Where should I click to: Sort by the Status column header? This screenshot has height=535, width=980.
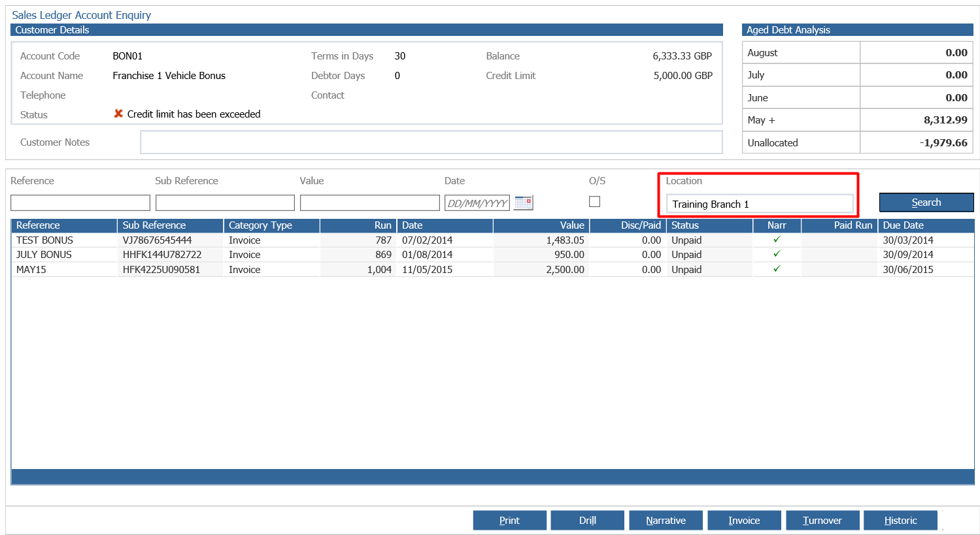click(x=709, y=225)
